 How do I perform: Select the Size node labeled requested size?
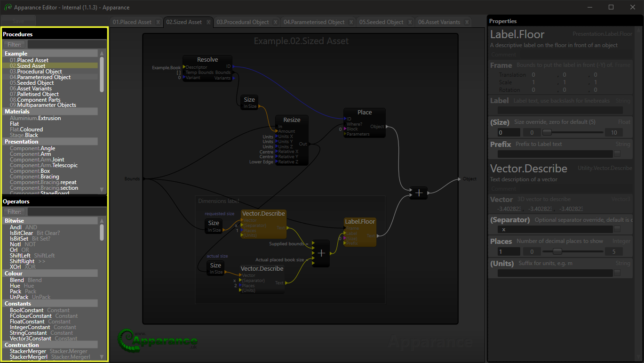214,223
